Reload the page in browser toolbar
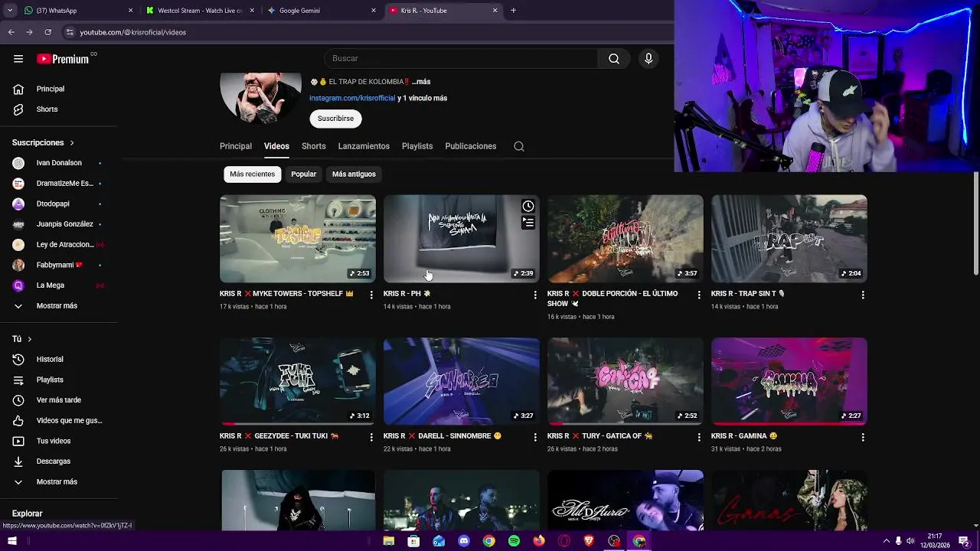 tap(47, 32)
